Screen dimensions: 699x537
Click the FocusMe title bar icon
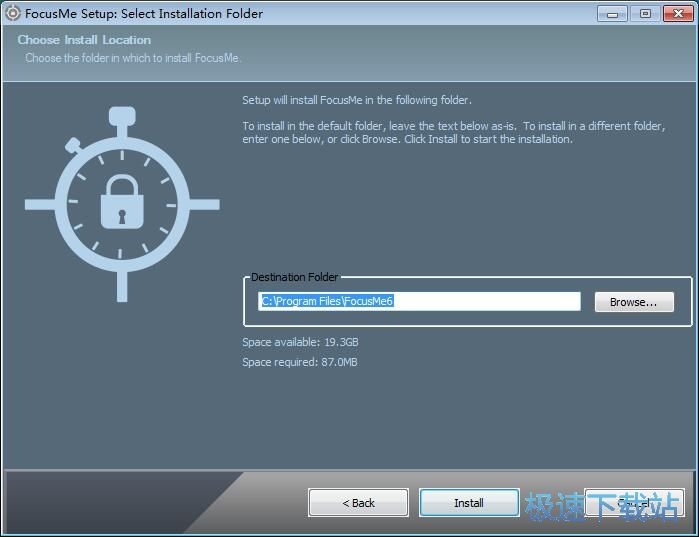point(12,13)
